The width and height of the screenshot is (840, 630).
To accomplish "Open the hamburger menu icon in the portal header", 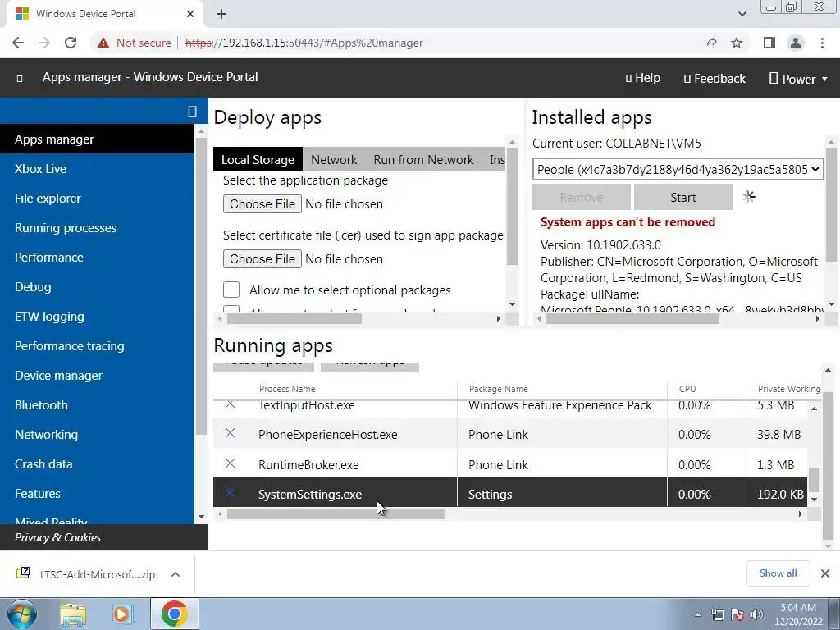I will point(20,79).
